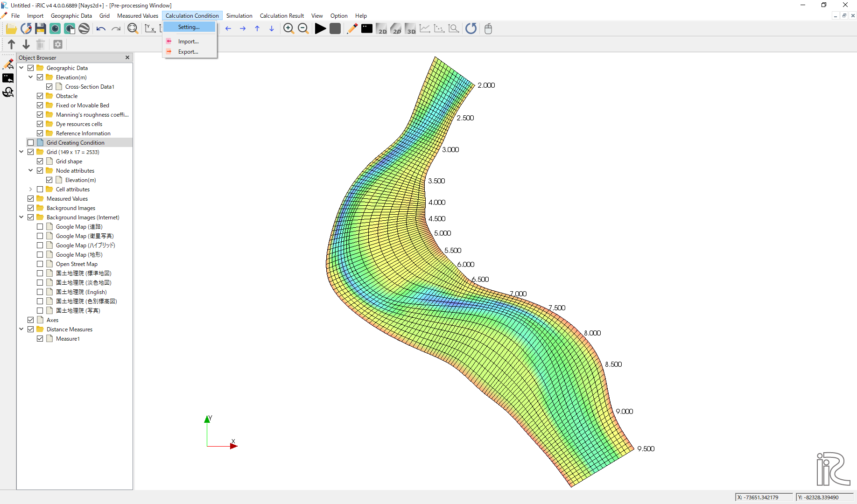857x504 pixels.
Task: Expand Cell attributes tree node
Action: tap(31, 189)
